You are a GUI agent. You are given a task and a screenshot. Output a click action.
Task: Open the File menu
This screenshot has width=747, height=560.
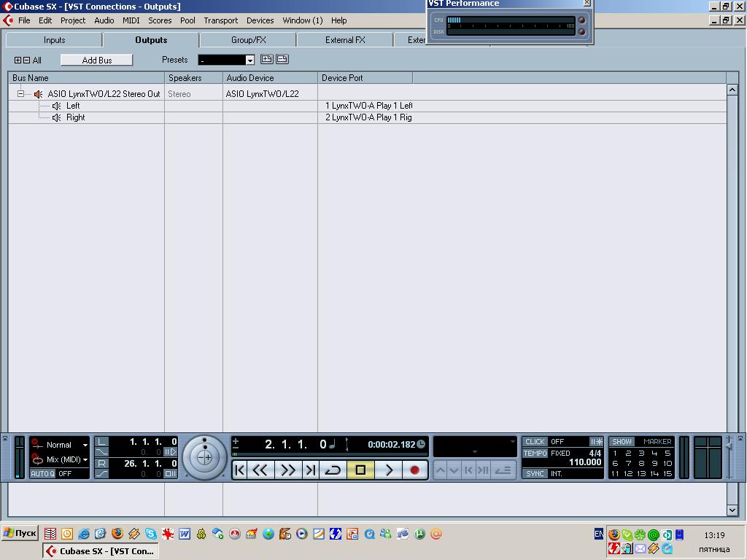pos(24,20)
